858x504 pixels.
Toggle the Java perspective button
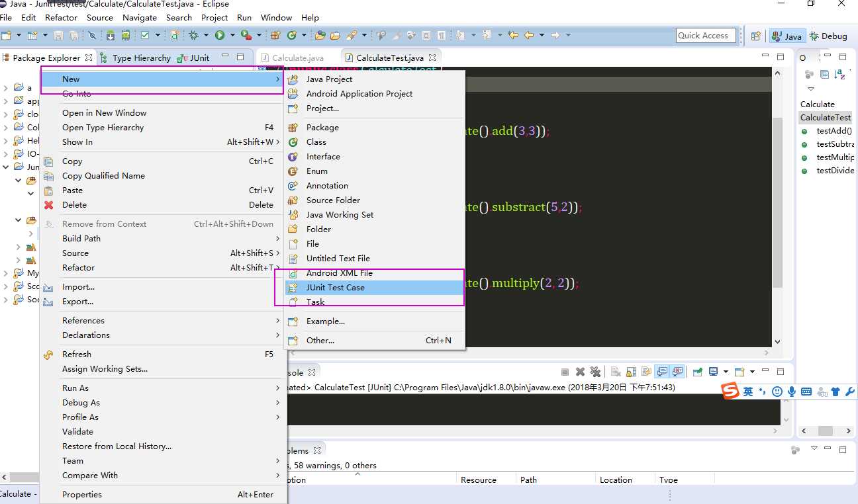point(787,36)
